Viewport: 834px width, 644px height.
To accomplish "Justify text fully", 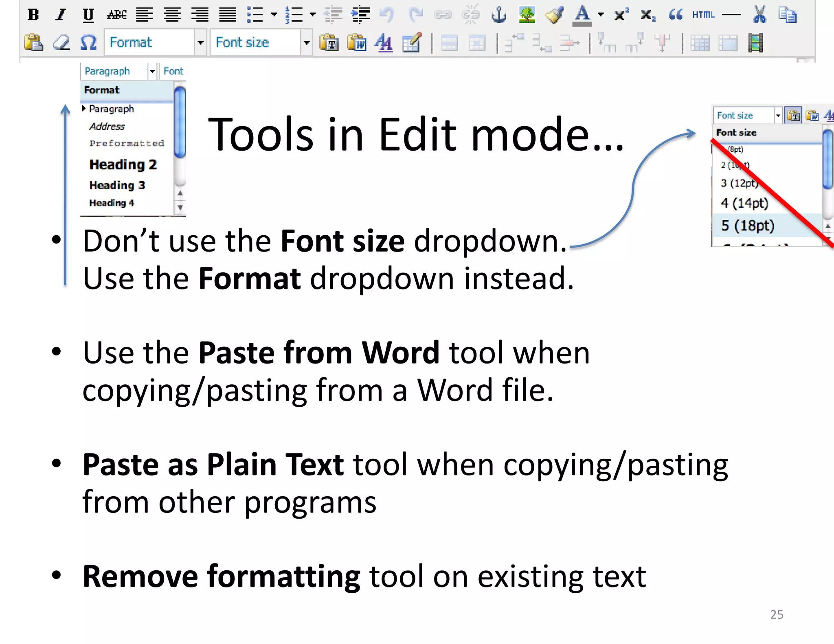I will point(228,15).
